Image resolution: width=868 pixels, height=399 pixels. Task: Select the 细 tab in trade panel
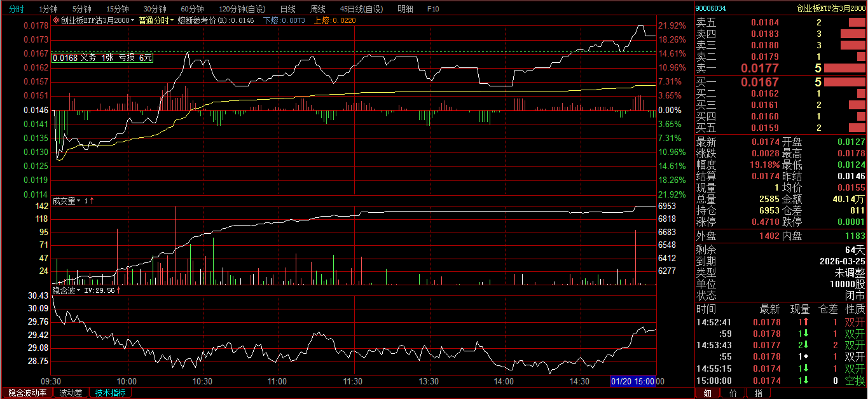[708, 393]
